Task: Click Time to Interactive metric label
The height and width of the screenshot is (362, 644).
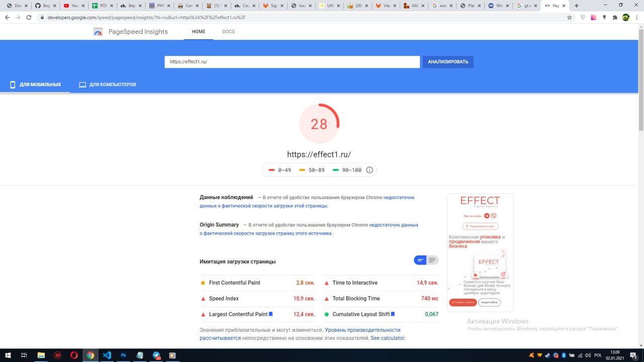Action: coord(355,283)
